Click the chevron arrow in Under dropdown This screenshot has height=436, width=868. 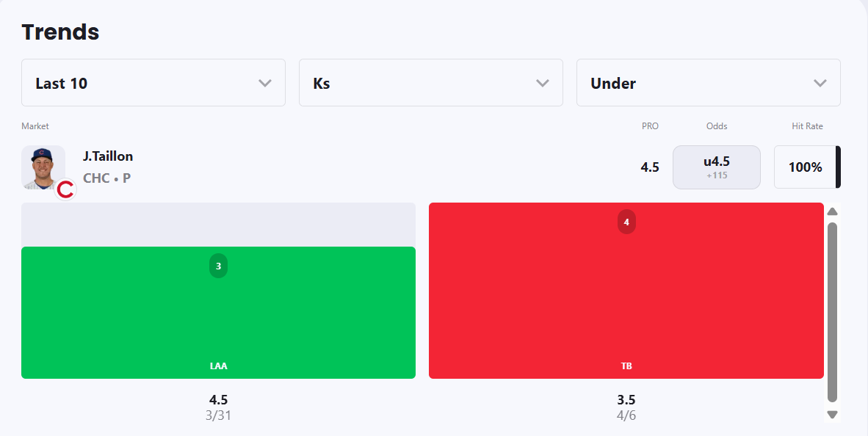click(820, 83)
